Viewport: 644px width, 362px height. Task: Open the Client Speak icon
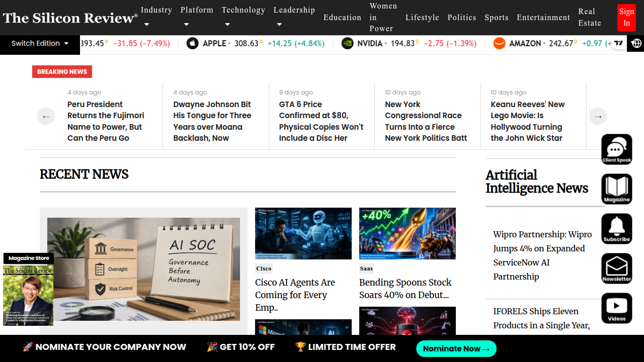coord(617,149)
